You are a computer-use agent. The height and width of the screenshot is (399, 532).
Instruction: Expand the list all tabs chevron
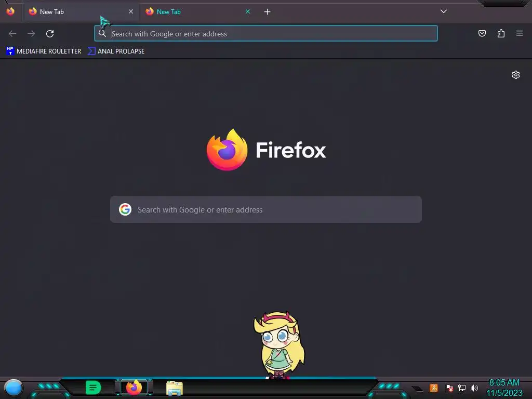(x=444, y=11)
